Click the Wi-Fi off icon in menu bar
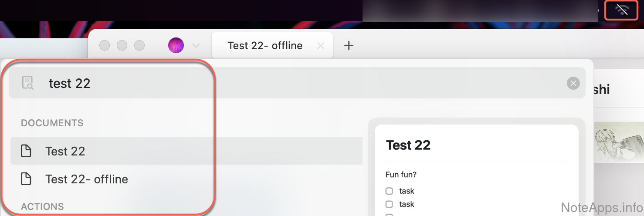 click(x=622, y=10)
